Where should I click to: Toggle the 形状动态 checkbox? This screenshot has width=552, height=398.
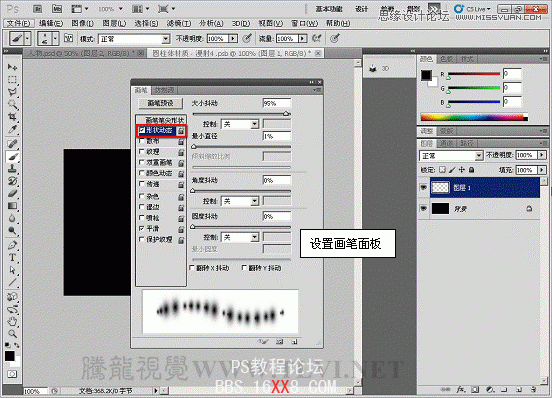click(x=142, y=130)
